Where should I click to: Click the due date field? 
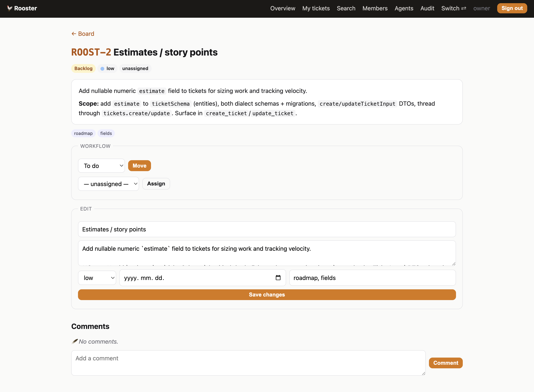tap(203, 278)
